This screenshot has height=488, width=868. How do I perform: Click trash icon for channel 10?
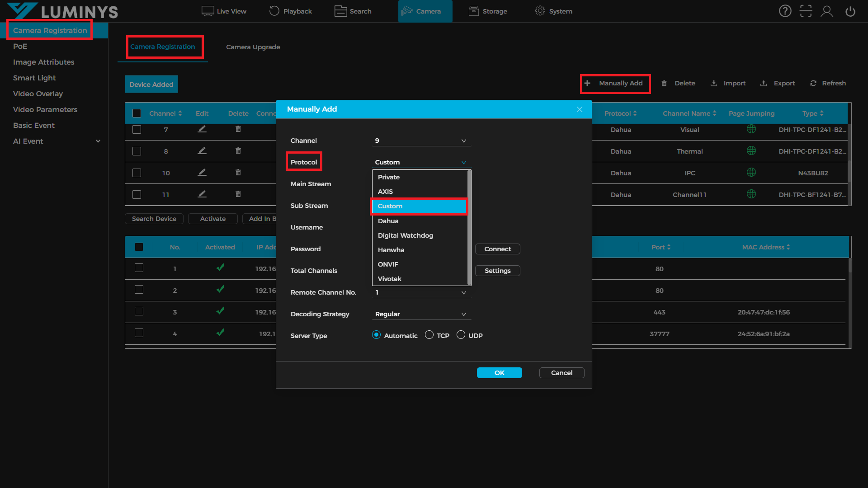pyautogui.click(x=238, y=173)
